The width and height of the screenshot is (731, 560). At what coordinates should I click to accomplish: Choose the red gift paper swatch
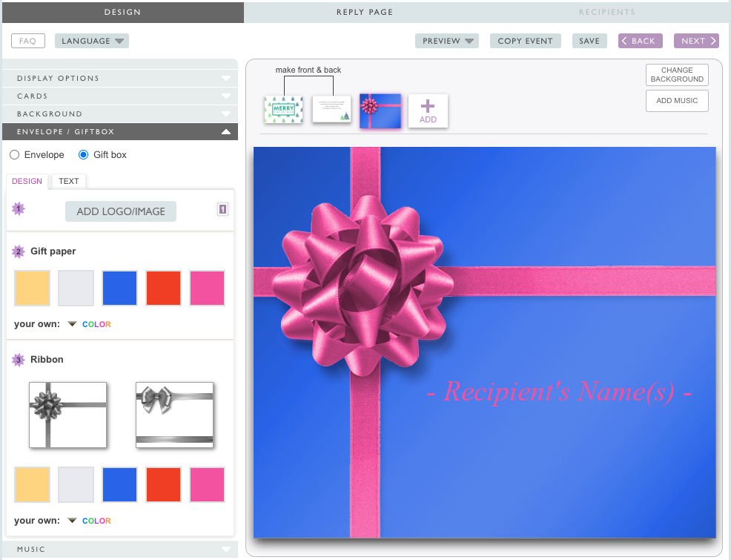164,288
